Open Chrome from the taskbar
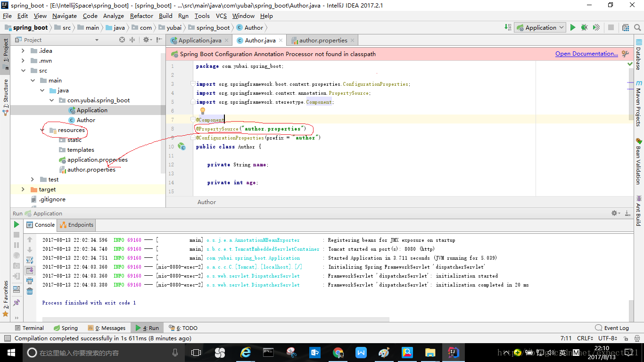The height and width of the screenshot is (362, 644). 338,352
